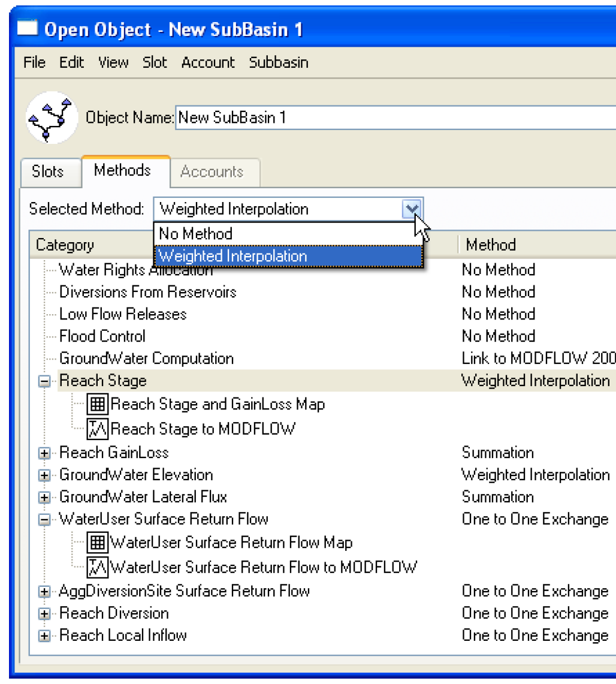
Task: Switch to the Slots tab
Action: click(51, 172)
